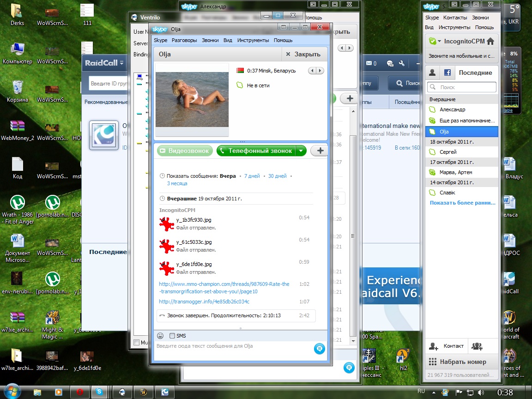Screen dimensions: 532x399
Task: Open the Инструменты menu in Olja window
Action: [x=253, y=40]
